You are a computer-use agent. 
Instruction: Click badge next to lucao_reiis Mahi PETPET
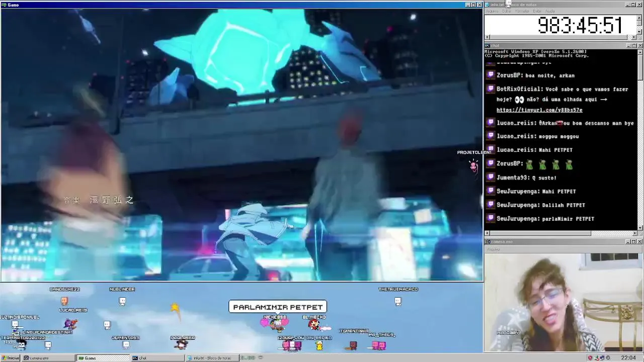pyautogui.click(x=491, y=150)
